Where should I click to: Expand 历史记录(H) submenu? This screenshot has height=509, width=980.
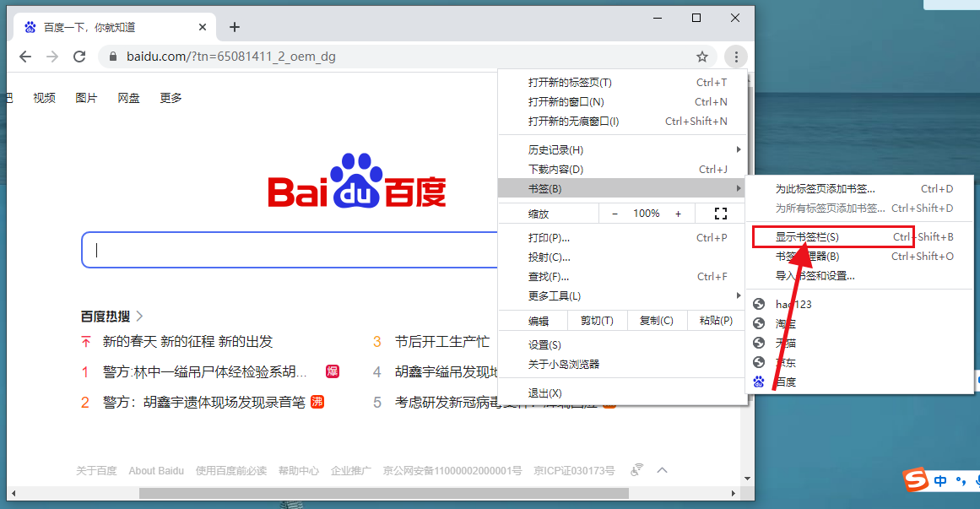[622, 150]
